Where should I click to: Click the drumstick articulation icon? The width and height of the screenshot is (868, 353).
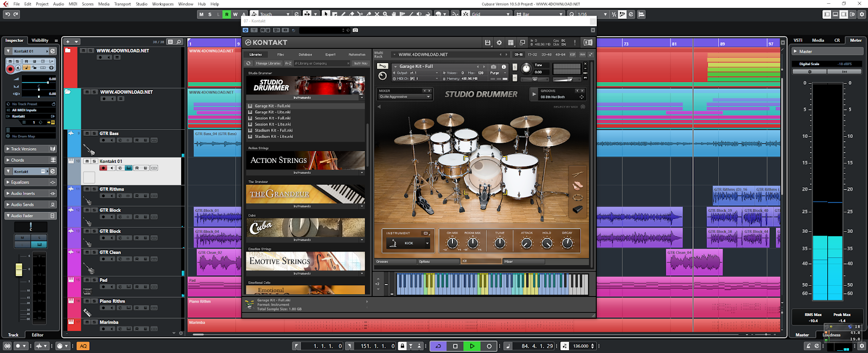pyautogui.click(x=577, y=174)
